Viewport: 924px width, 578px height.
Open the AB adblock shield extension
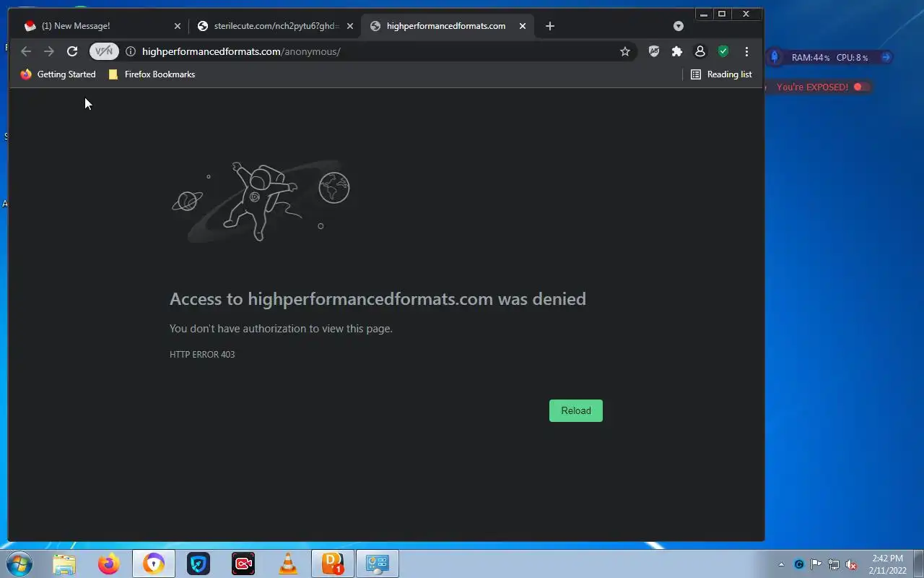coord(654,51)
